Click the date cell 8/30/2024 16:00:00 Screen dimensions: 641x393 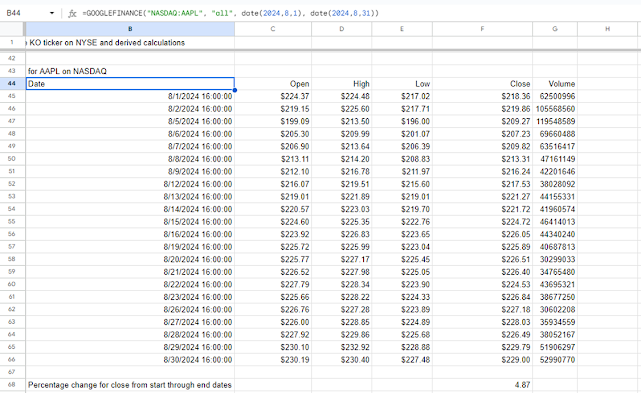(x=130, y=360)
